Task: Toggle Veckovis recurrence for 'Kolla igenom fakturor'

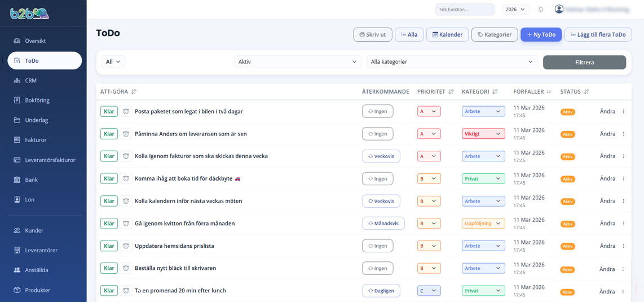Action: click(381, 156)
